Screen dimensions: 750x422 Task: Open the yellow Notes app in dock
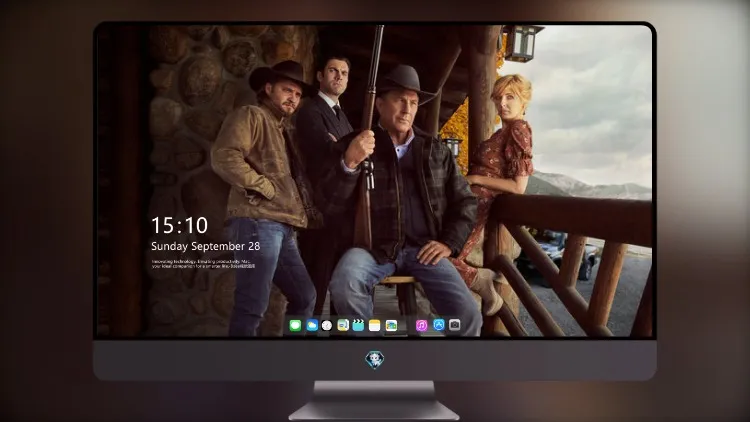click(375, 326)
